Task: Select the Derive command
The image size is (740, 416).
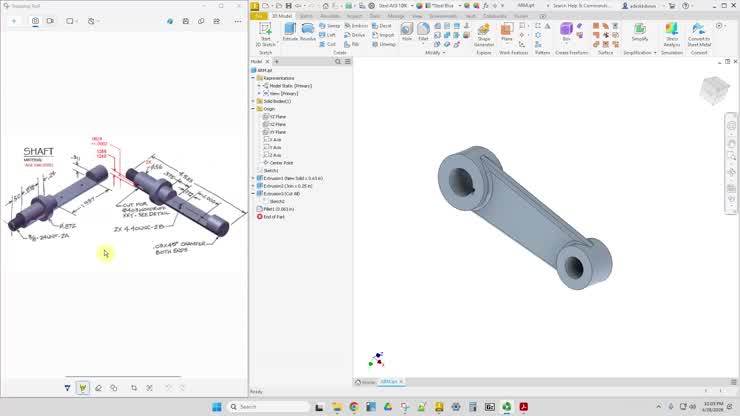Action: [x=354, y=35]
